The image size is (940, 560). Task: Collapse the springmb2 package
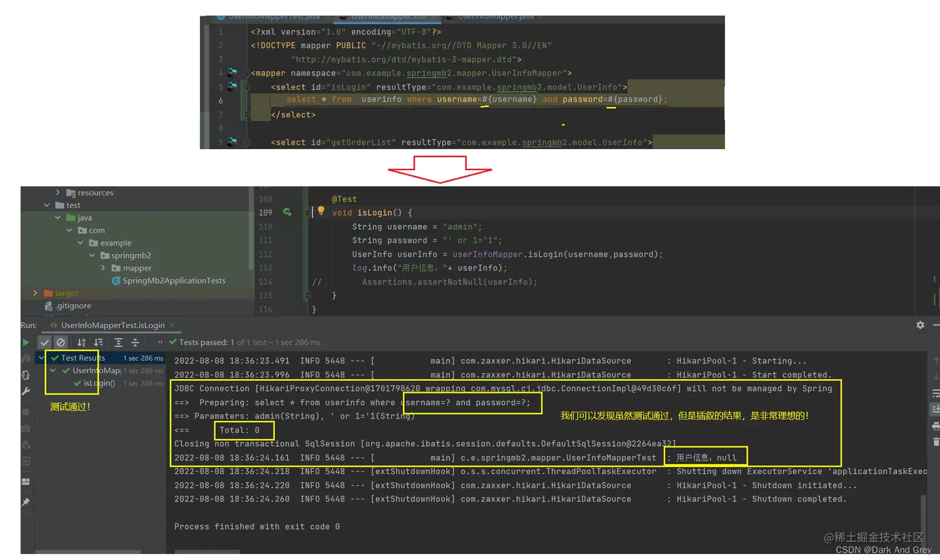(92, 255)
